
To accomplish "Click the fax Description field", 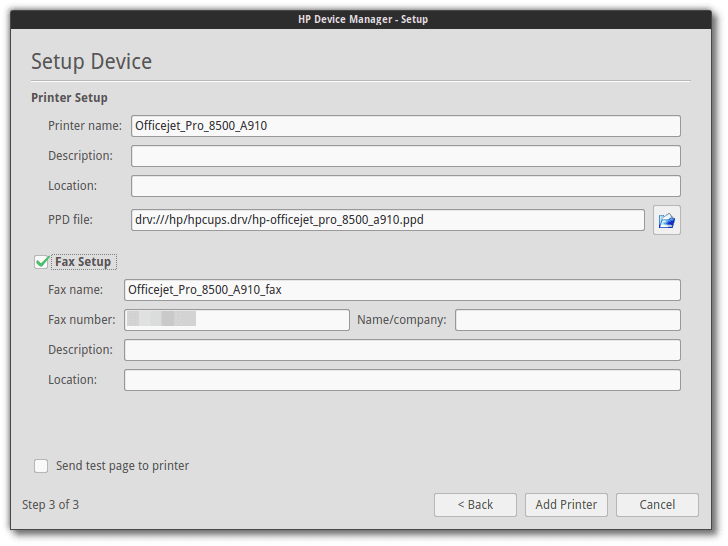I will pyautogui.click(x=402, y=350).
